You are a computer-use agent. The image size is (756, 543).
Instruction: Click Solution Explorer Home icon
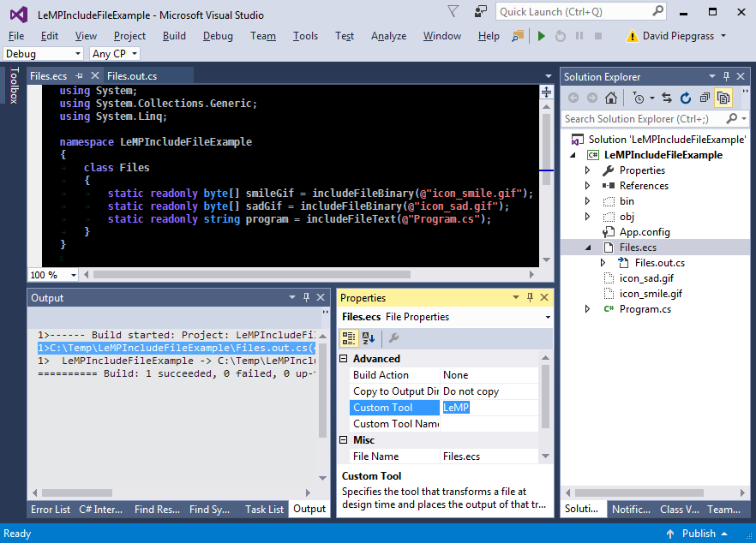click(x=611, y=98)
